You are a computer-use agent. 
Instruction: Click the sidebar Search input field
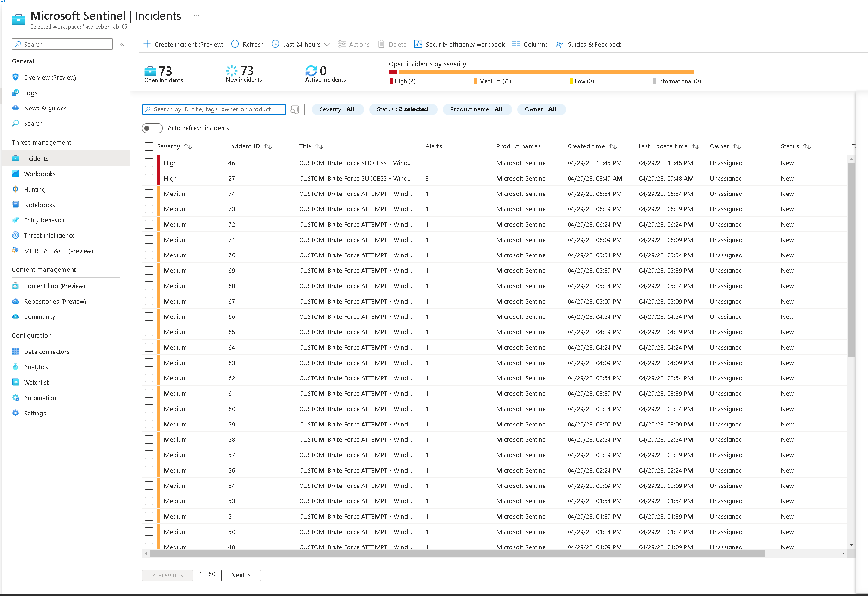pos(62,44)
